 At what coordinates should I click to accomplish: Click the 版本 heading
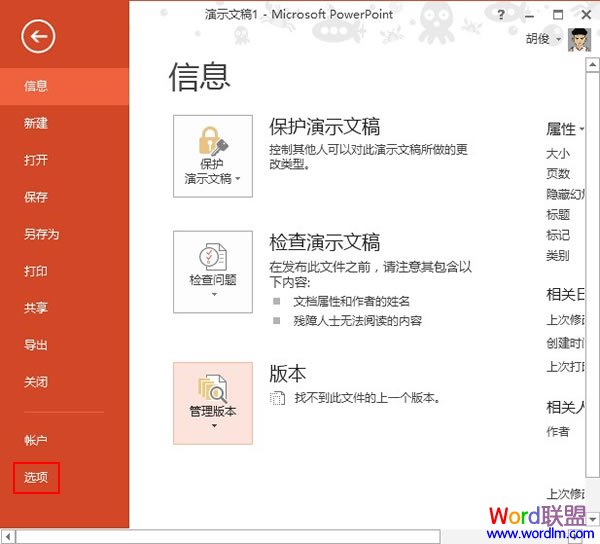287,374
